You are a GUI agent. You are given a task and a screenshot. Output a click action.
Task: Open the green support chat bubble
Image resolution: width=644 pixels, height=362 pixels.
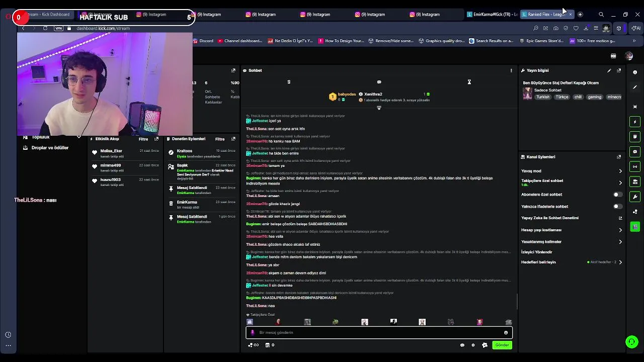point(632,342)
